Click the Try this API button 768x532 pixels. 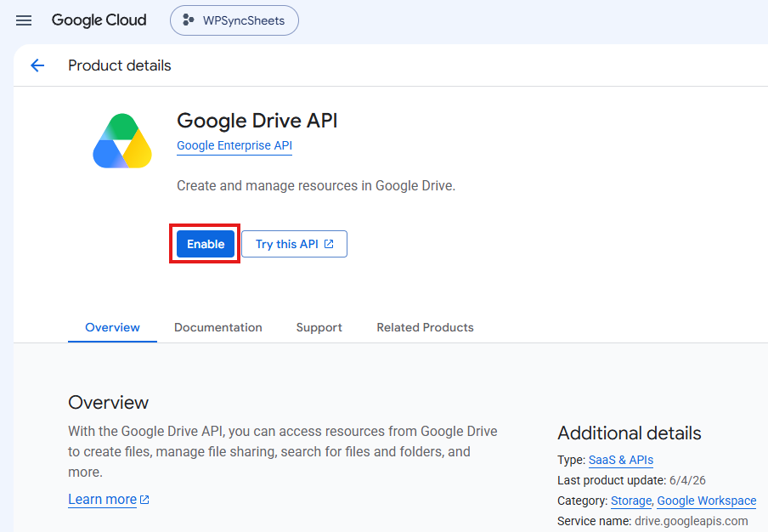click(x=294, y=243)
